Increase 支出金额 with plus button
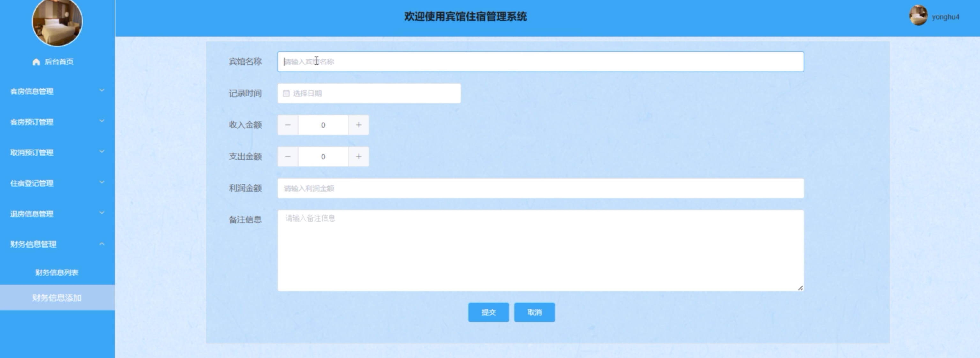 click(x=358, y=156)
